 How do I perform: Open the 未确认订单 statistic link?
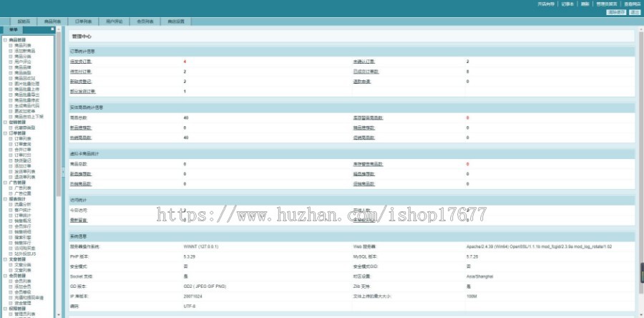pos(364,62)
